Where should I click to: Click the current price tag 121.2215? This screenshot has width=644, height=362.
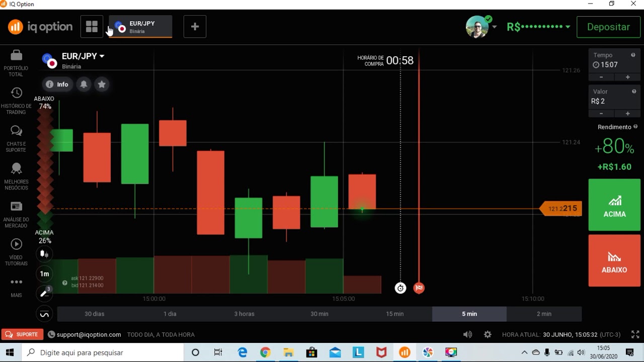coord(560,209)
